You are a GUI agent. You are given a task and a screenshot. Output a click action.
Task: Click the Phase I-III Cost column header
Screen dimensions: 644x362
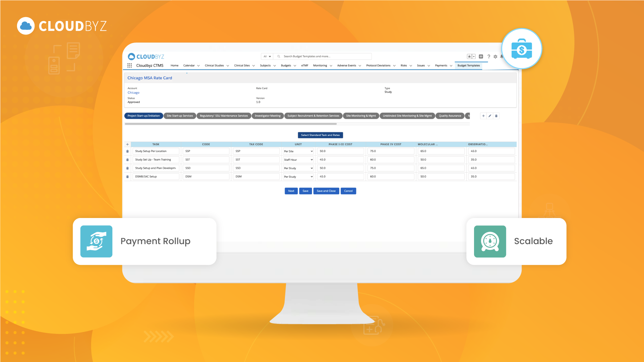tap(340, 144)
